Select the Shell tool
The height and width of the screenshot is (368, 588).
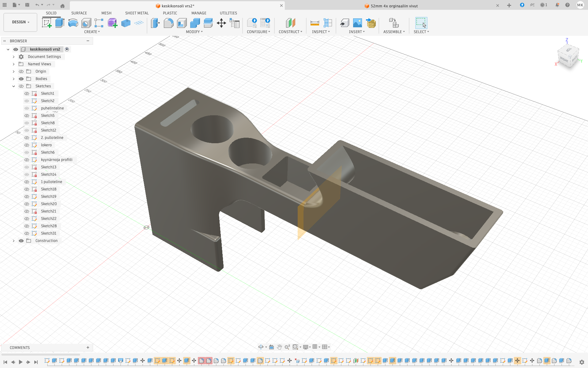[182, 23]
